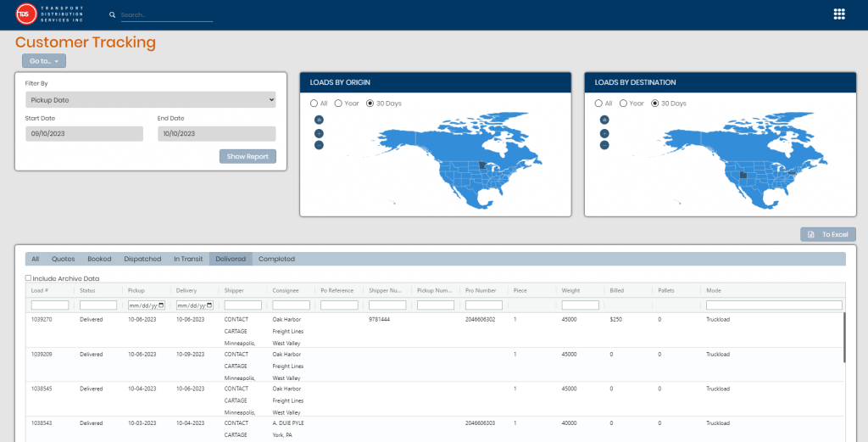The width and height of the screenshot is (868, 442).
Task: Click the Po Reference filter input
Action: tap(339, 305)
